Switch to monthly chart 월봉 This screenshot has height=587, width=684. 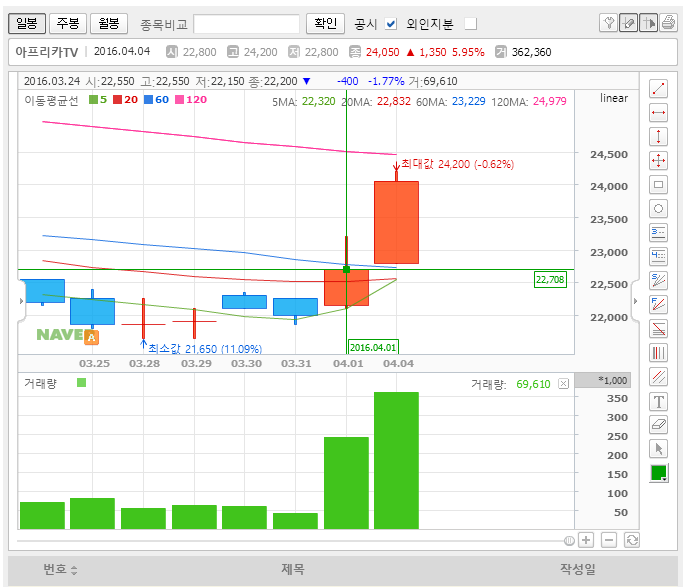point(109,23)
